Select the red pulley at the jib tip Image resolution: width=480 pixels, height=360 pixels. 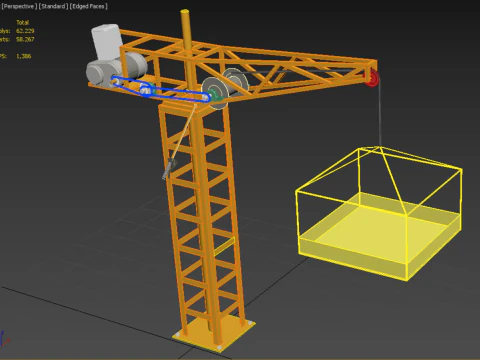click(x=372, y=78)
